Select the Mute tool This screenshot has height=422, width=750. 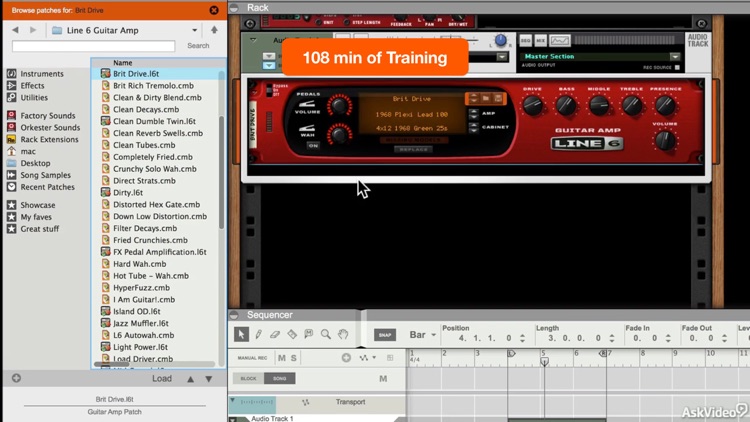(x=309, y=334)
